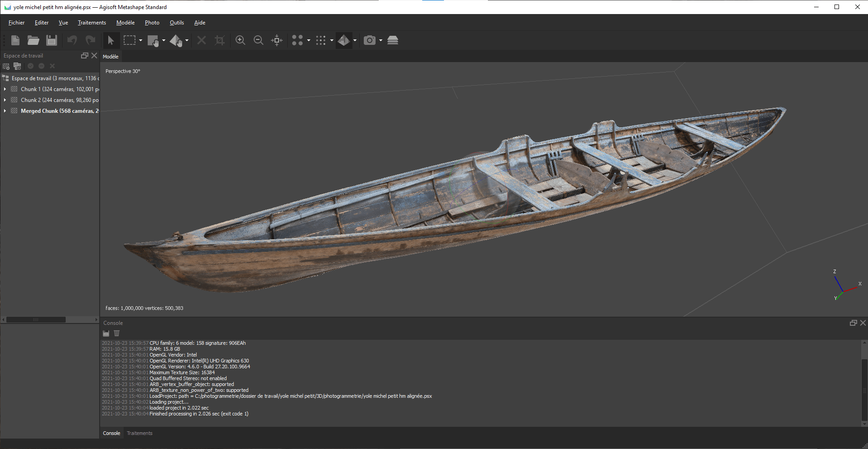This screenshot has height=449, width=868.
Task: Open the Aide menu
Action: click(200, 23)
